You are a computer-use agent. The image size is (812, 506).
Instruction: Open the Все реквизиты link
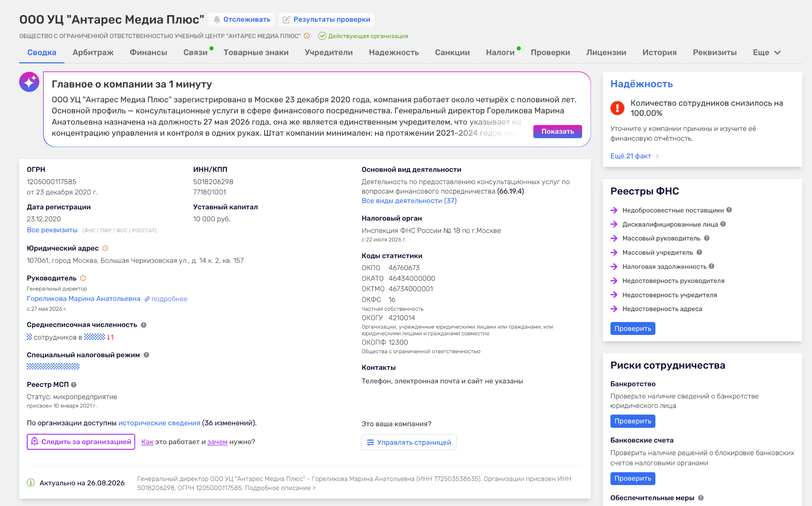(x=52, y=230)
